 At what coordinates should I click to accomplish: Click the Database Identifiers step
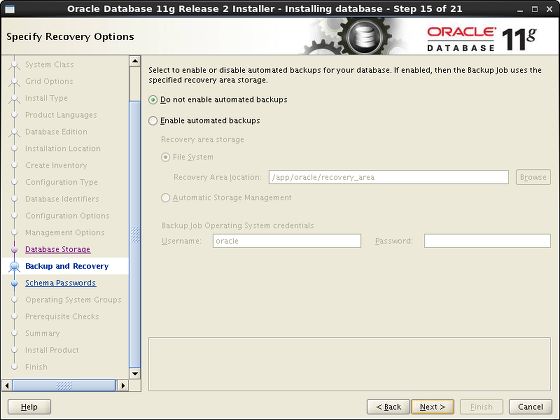(62, 199)
